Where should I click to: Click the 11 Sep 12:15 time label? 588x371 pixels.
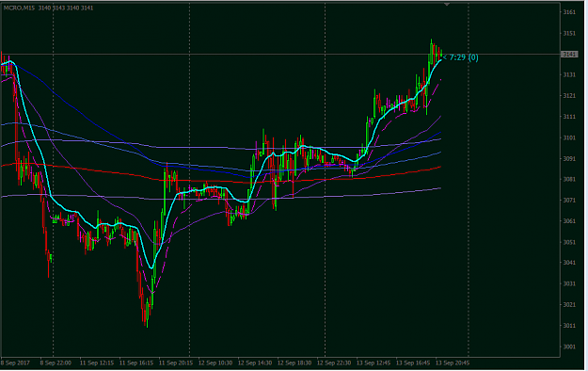coord(97,363)
